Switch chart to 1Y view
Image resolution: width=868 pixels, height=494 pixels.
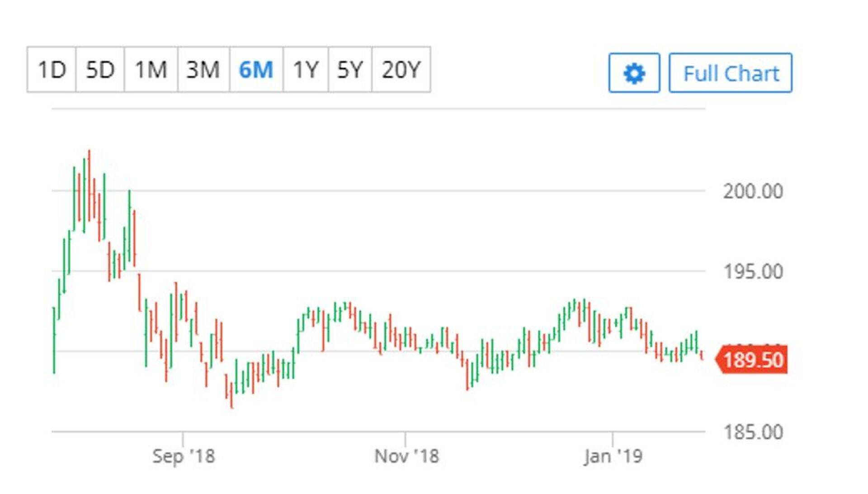pos(306,70)
